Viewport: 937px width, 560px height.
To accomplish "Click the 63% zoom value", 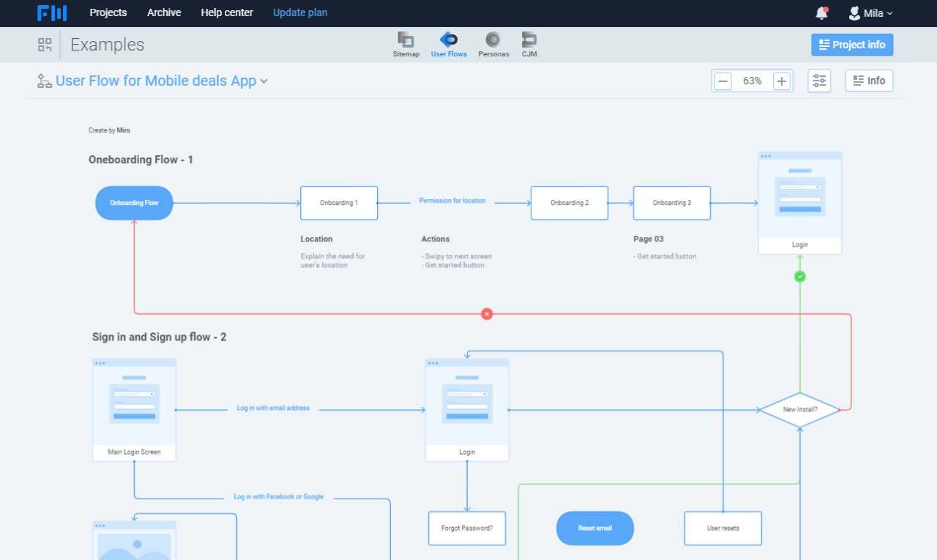I will tap(753, 81).
